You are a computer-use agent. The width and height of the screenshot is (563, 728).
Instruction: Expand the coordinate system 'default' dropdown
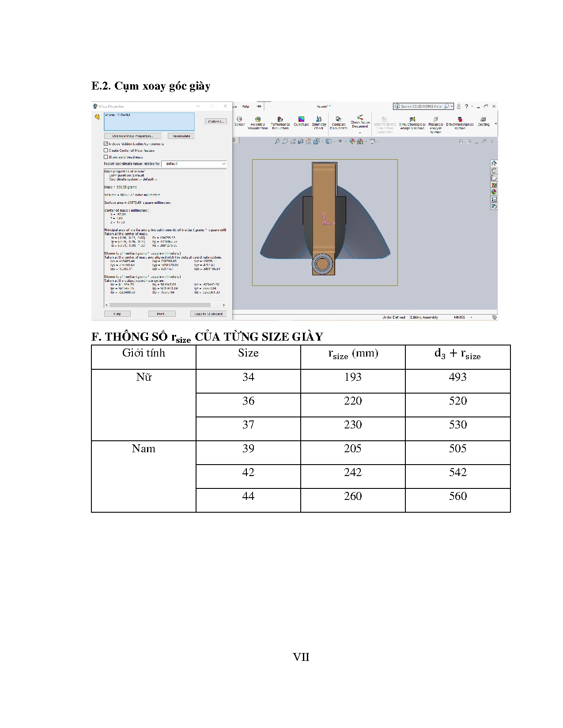pos(194,164)
